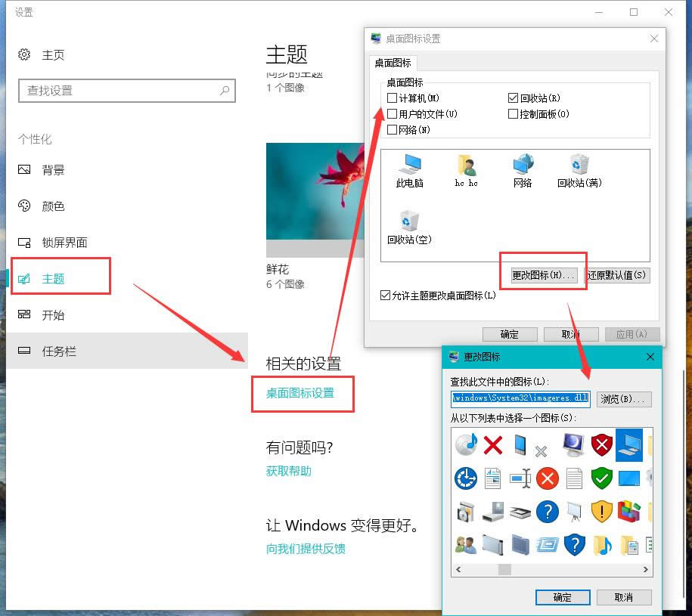This screenshot has width=692, height=616.
Task: Select the red shield error icon
Action: (x=601, y=445)
